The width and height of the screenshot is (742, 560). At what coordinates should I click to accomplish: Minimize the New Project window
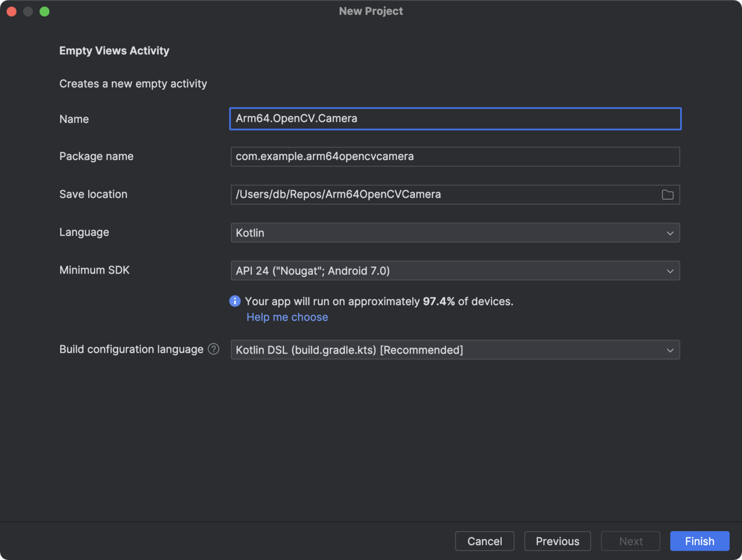(x=28, y=12)
